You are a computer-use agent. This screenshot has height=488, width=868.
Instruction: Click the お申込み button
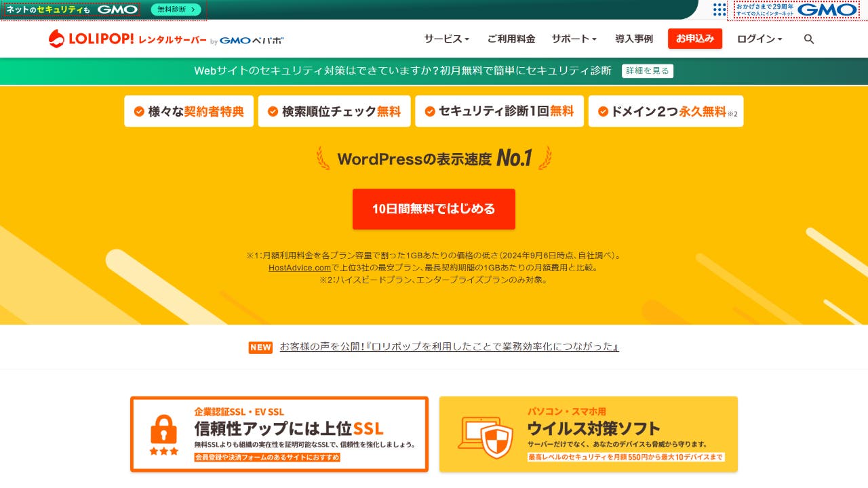695,39
